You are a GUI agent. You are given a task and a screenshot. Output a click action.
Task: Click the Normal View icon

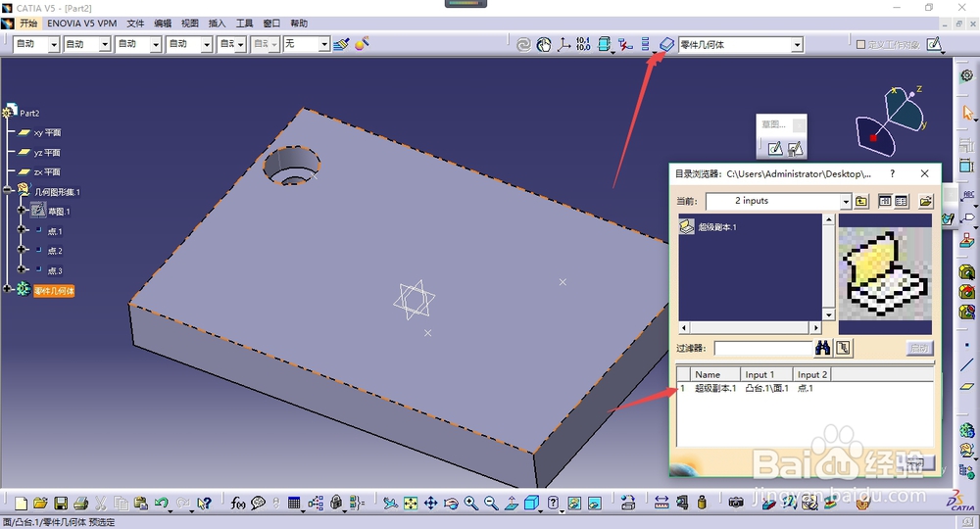pos(512,504)
